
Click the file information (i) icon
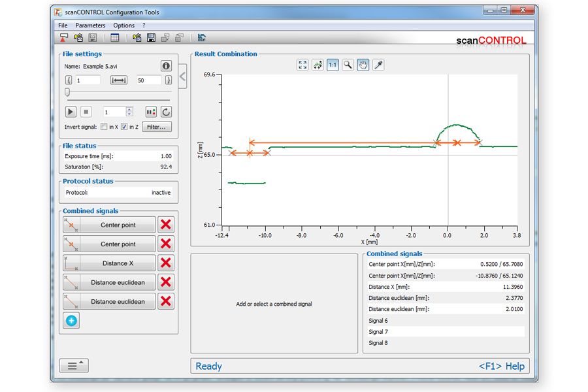pos(166,66)
